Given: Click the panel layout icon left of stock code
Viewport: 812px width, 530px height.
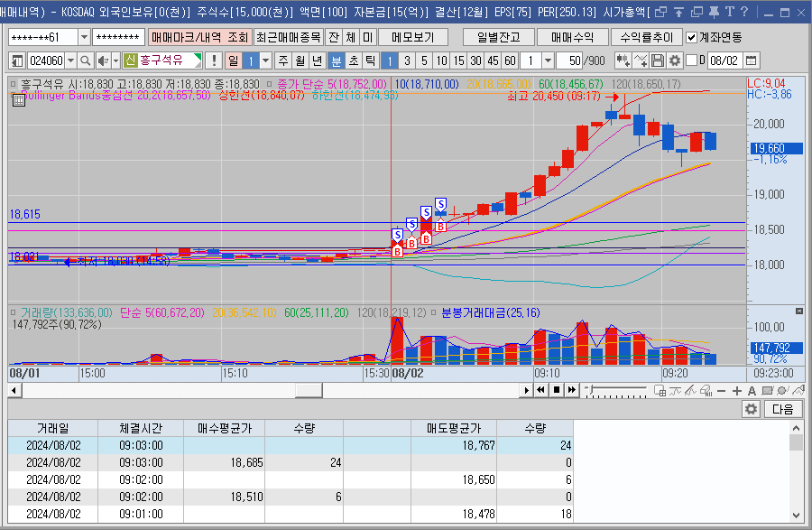Looking at the screenshot, I should point(17,61).
